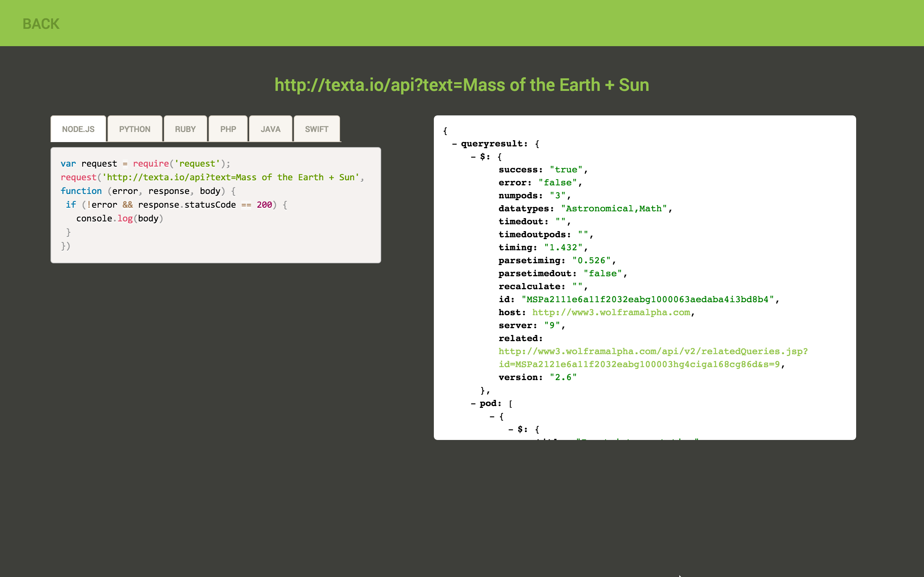Open the RUBY code tab
The width and height of the screenshot is (924, 577).
185,129
